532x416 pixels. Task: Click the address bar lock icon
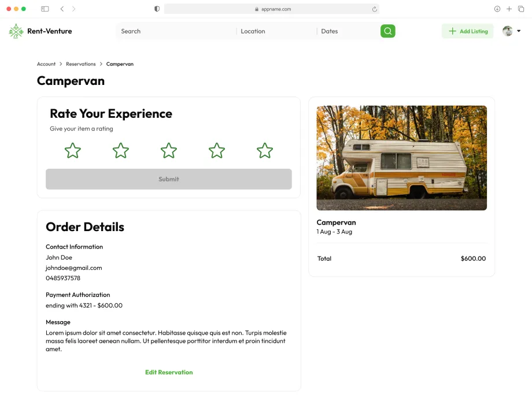coord(257,9)
